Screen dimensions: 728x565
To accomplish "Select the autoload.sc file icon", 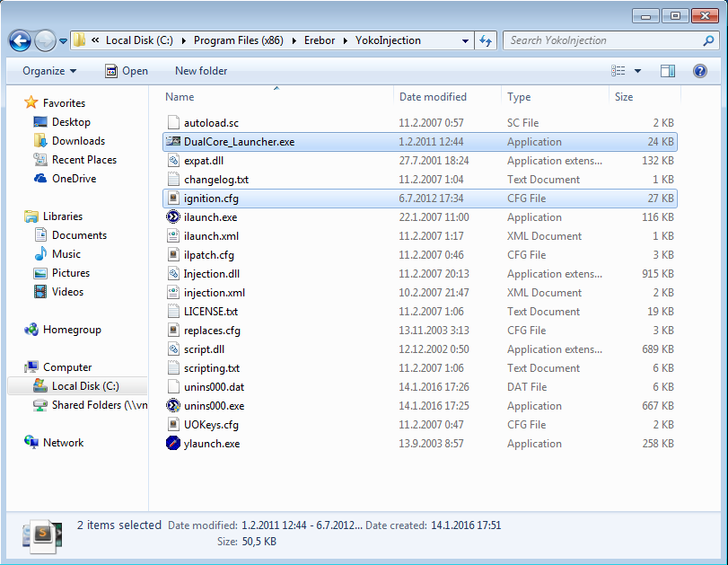I will (x=173, y=123).
